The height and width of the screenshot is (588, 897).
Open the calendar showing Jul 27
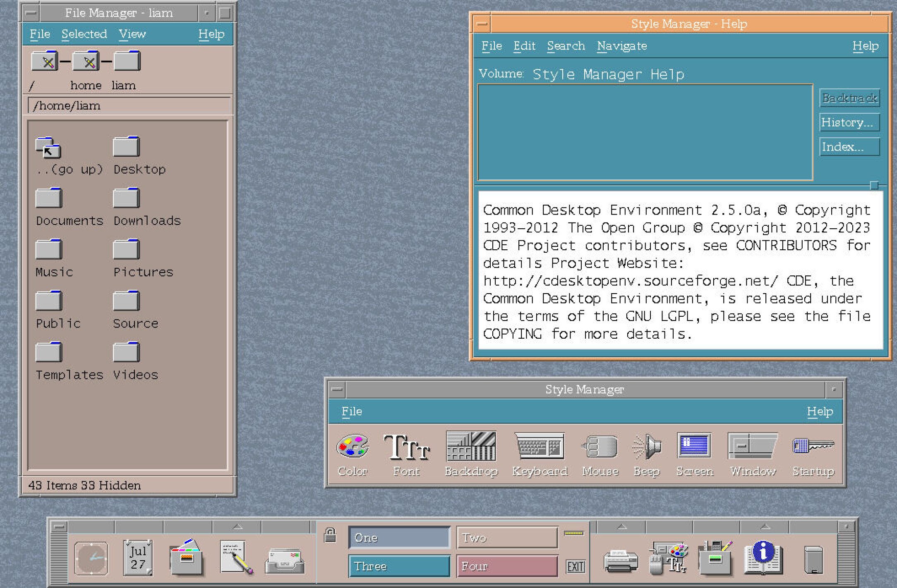(x=138, y=558)
